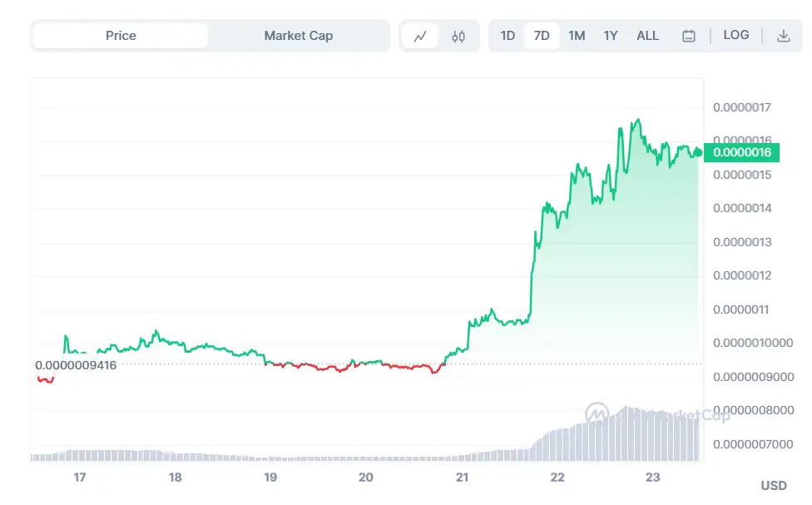Click the 21 date marker on axis
Screen dimensions: 812x505
point(463,478)
